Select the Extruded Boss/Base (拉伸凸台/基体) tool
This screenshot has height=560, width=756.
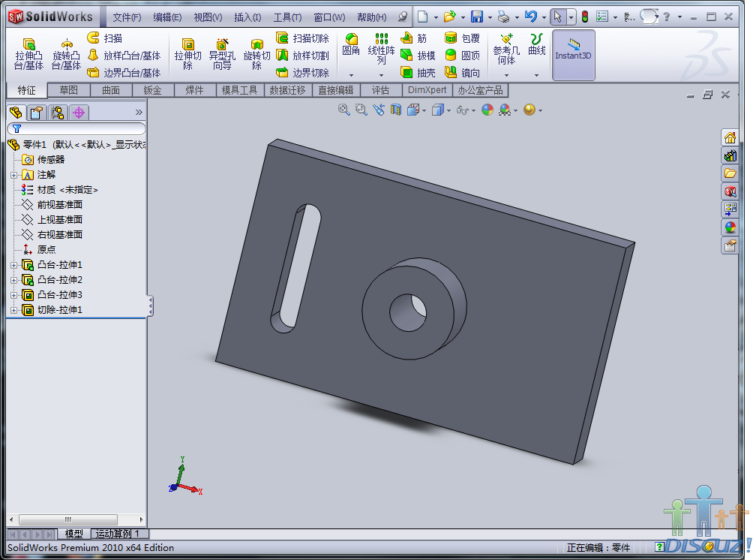pos(27,54)
